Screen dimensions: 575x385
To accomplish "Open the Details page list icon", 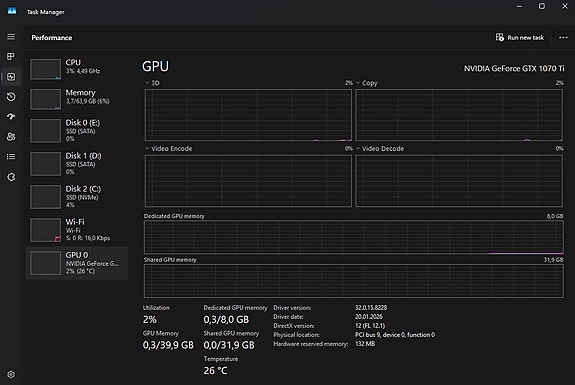I will click(x=11, y=157).
